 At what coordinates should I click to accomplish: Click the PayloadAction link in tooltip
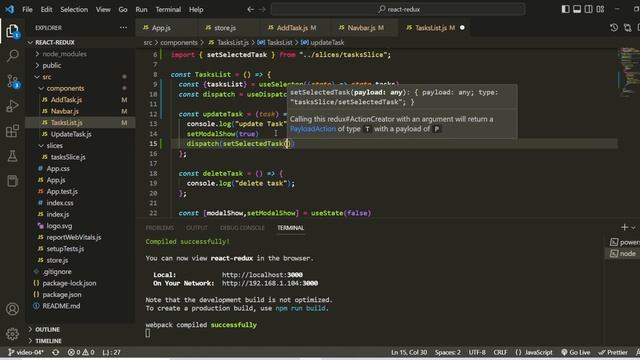coord(313,129)
